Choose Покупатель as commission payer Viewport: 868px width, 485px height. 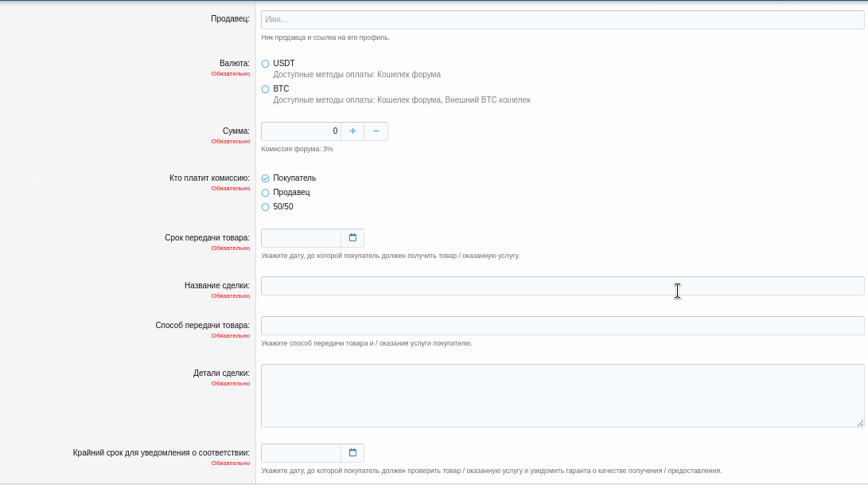coord(266,178)
